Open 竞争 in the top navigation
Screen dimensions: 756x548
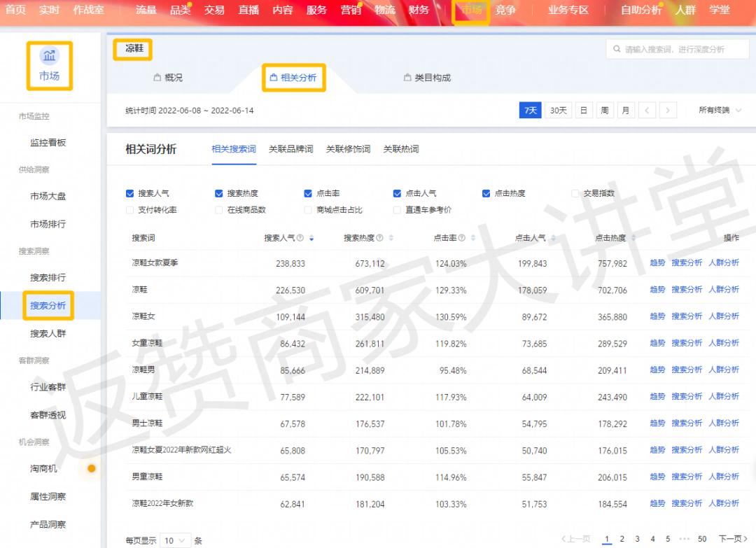[x=505, y=10]
